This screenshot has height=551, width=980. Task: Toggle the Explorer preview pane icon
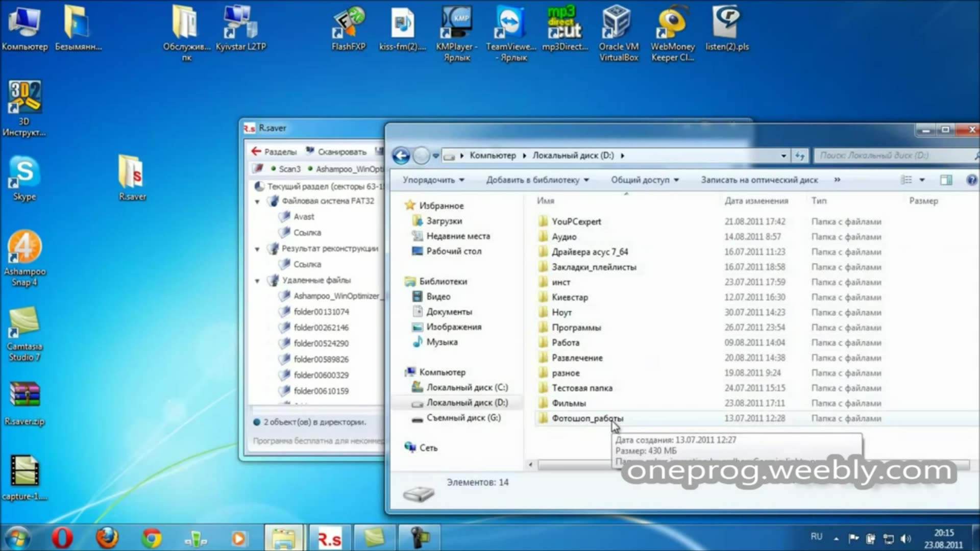(x=946, y=180)
